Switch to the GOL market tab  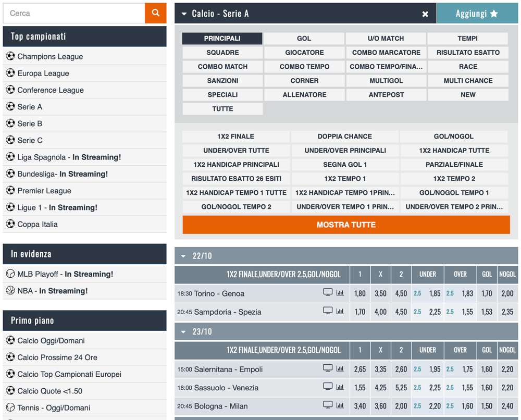pyautogui.click(x=304, y=39)
